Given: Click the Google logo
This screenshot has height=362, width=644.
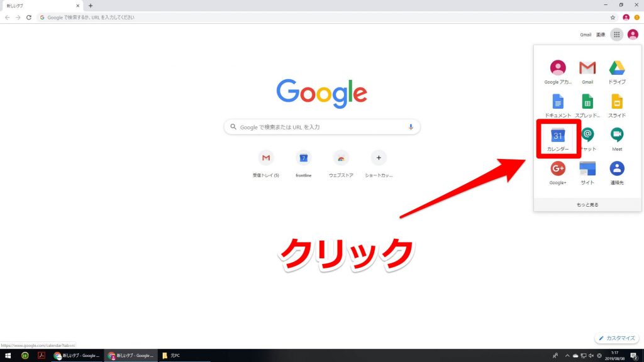Looking at the screenshot, I should pos(321,94).
